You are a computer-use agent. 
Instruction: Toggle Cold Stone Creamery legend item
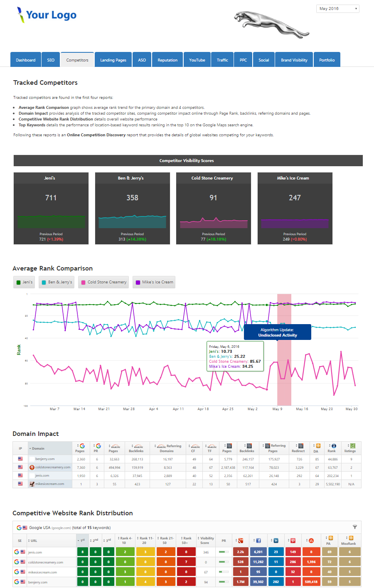[x=103, y=282]
